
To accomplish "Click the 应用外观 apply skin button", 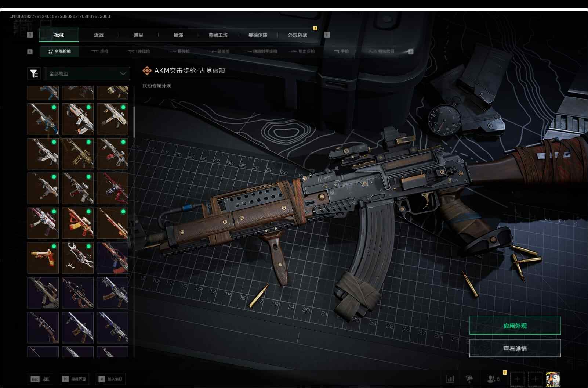I will [x=515, y=326].
